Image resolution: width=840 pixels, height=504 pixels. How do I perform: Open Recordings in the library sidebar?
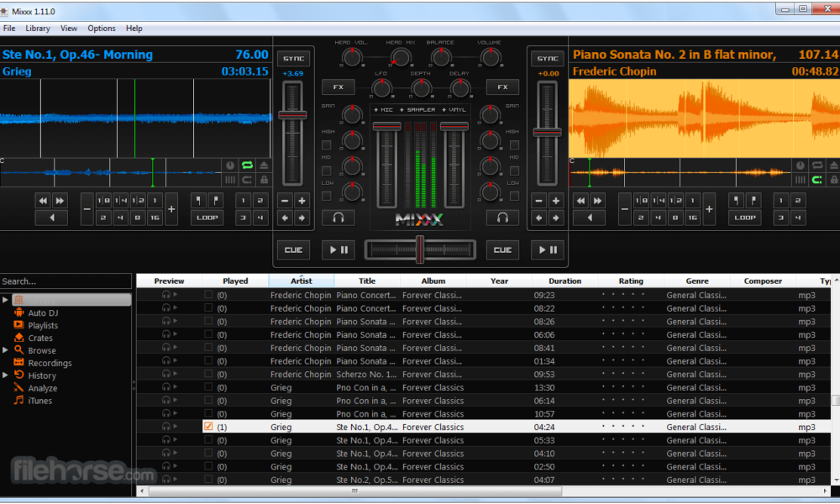50,363
